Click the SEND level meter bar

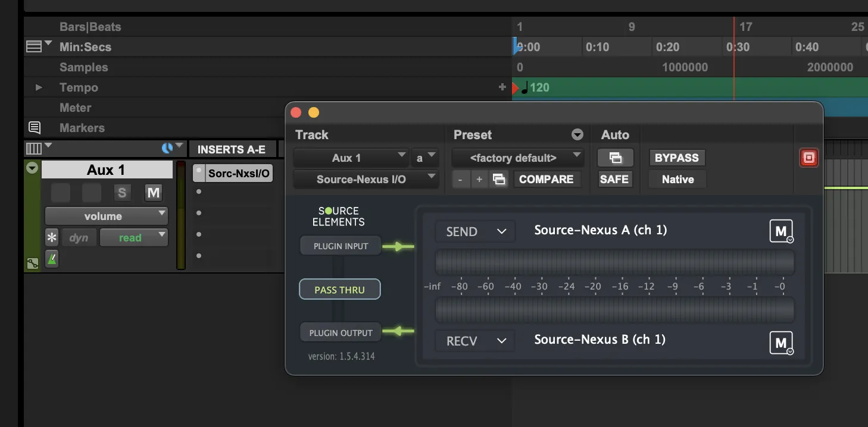coord(614,262)
